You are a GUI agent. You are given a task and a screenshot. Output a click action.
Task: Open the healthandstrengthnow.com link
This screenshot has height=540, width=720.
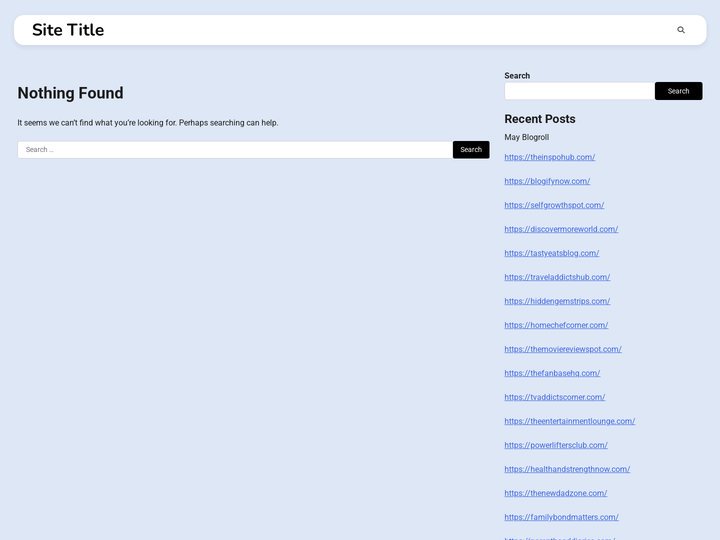pyautogui.click(x=567, y=469)
